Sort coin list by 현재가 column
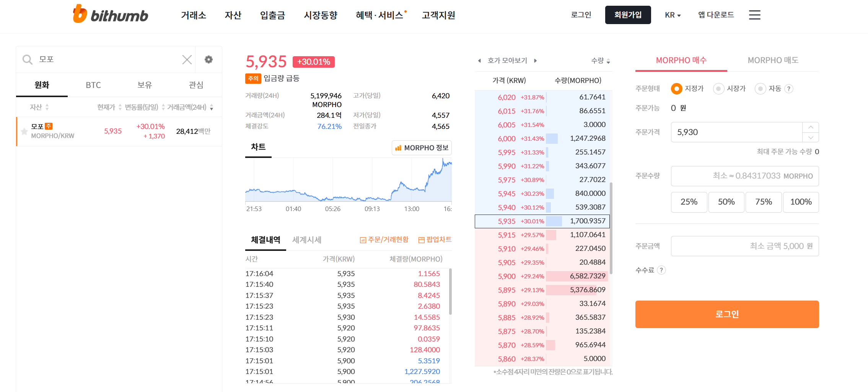This screenshot has height=392, width=868. point(107,107)
